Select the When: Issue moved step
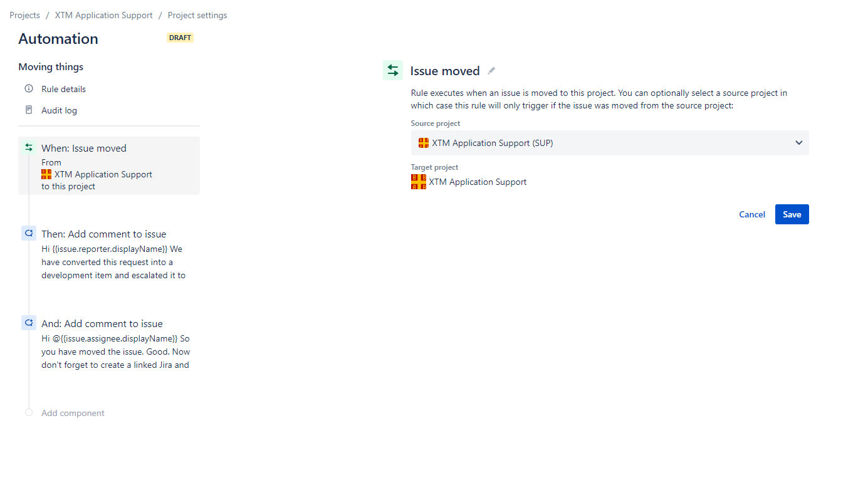This screenshot has height=490, width=868. pyautogui.click(x=109, y=165)
